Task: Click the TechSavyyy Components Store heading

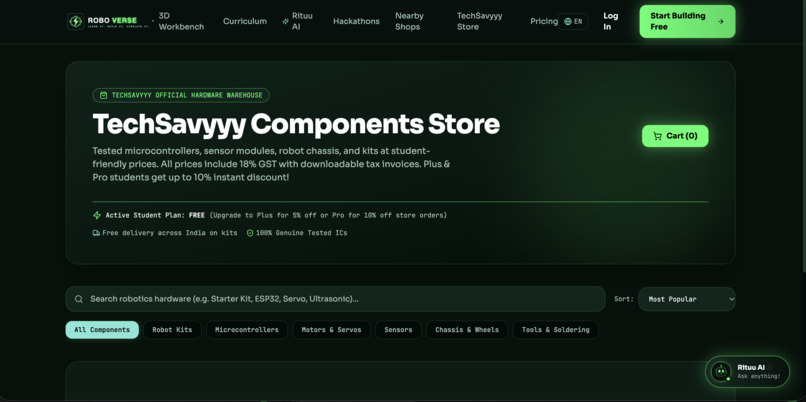Action: (x=296, y=124)
